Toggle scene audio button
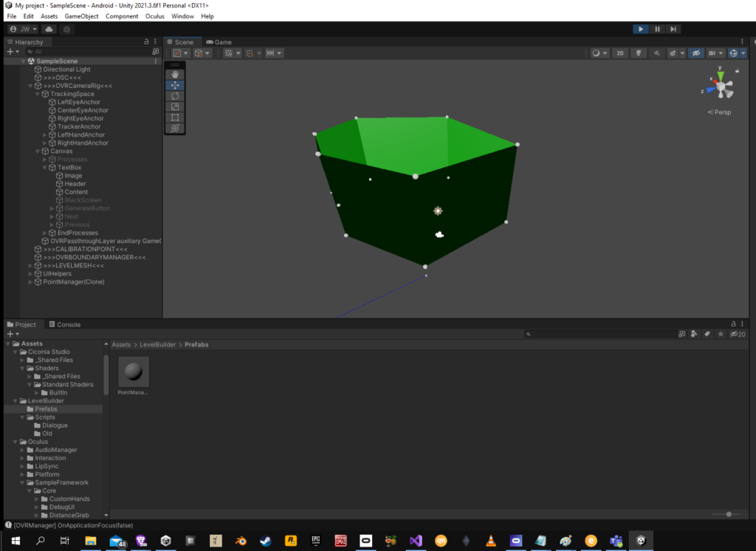 pos(656,53)
